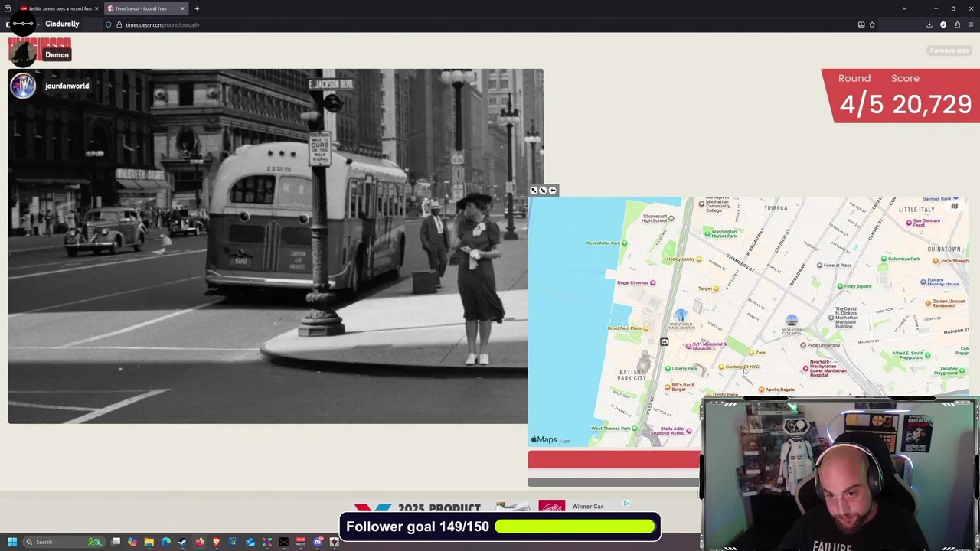The height and width of the screenshot is (551, 980).
Task: Switch to the TimeGuessr Round Four tab
Action: [145, 8]
